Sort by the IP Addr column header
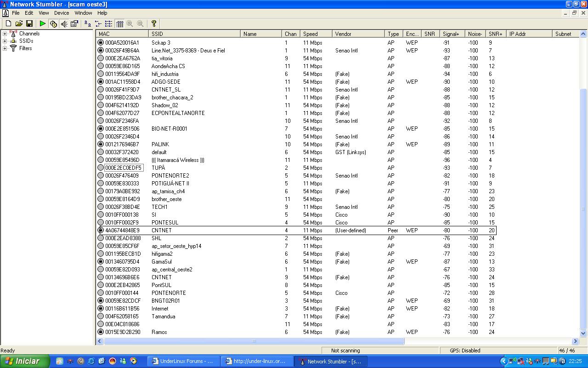Screen dimensions: 588x368 pos(530,34)
